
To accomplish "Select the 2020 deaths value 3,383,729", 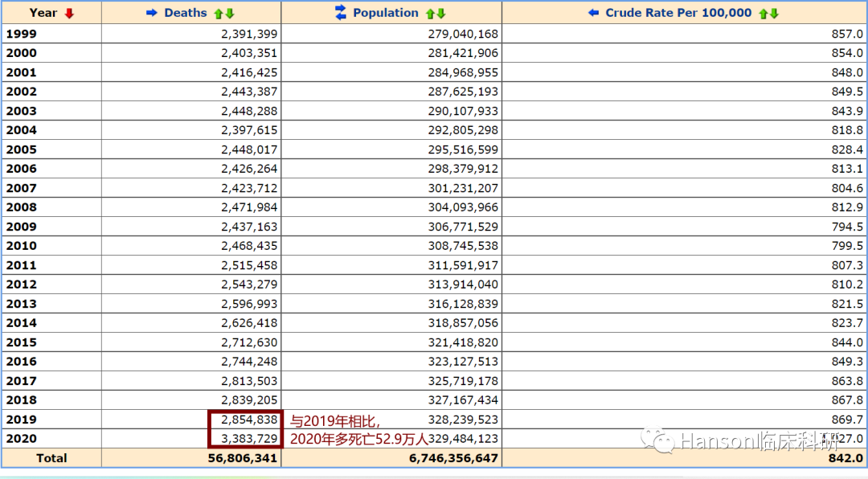I will coord(249,439).
